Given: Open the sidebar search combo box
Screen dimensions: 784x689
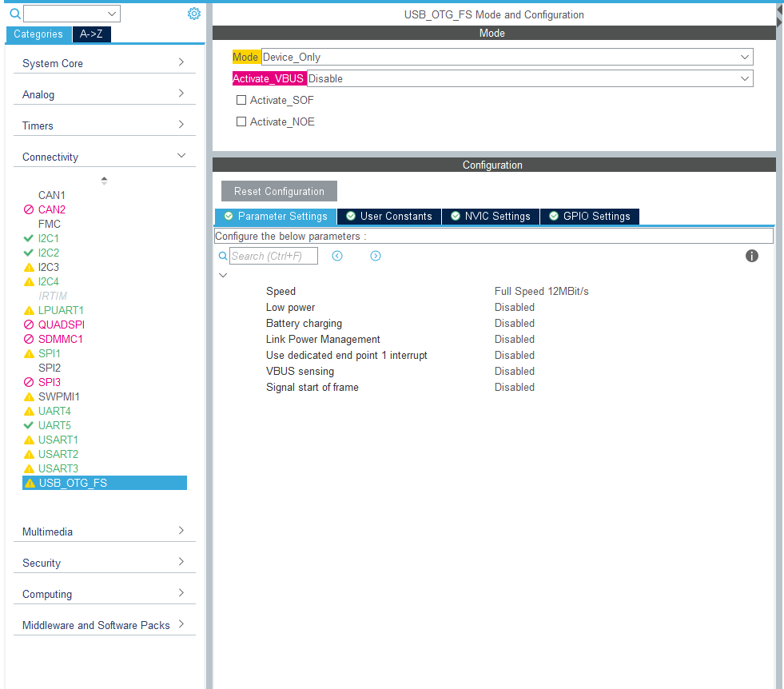Looking at the screenshot, I should click(x=72, y=14).
